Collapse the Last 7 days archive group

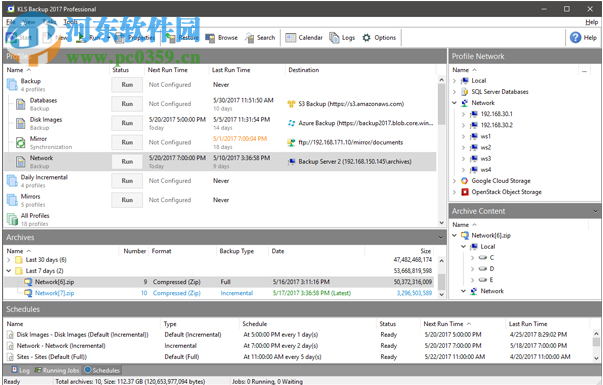pyautogui.click(x=8, y=271)
